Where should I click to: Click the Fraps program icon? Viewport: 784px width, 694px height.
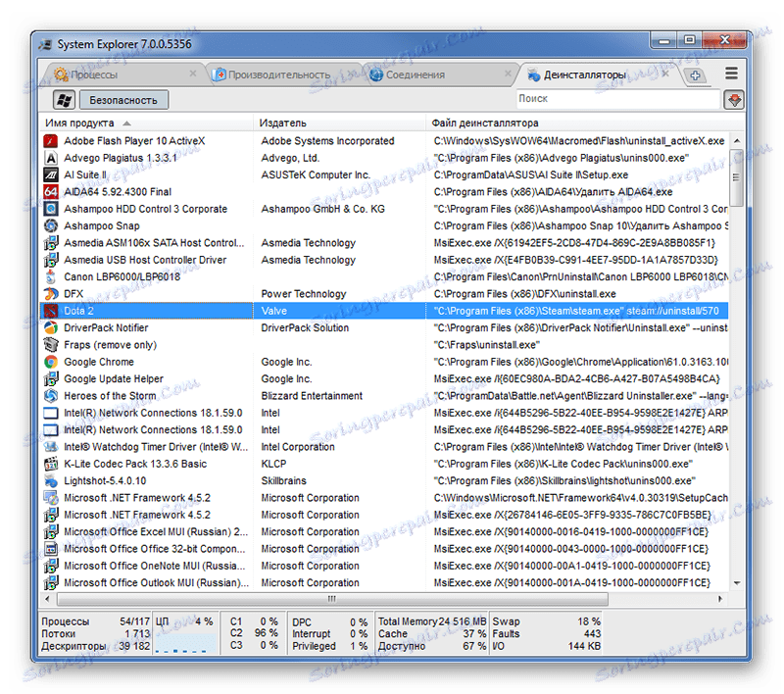click(51, 345)
